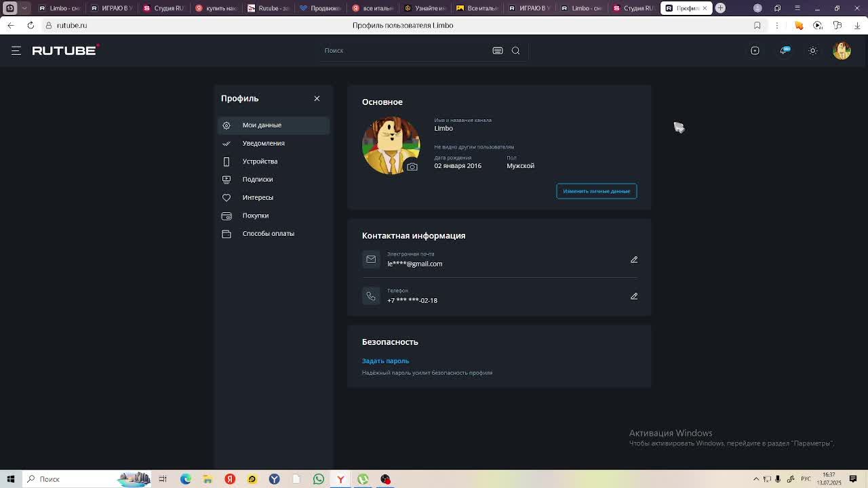Open Интересы in the profile menu
This screenshot has height=488, width=868.
tap(273, 197)
